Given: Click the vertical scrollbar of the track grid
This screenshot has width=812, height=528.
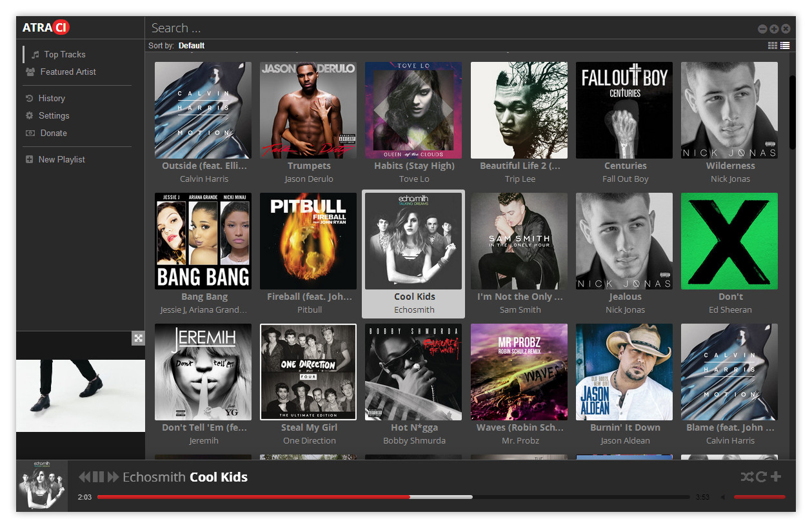Looking at the screenshot, I should pos(793,113).
